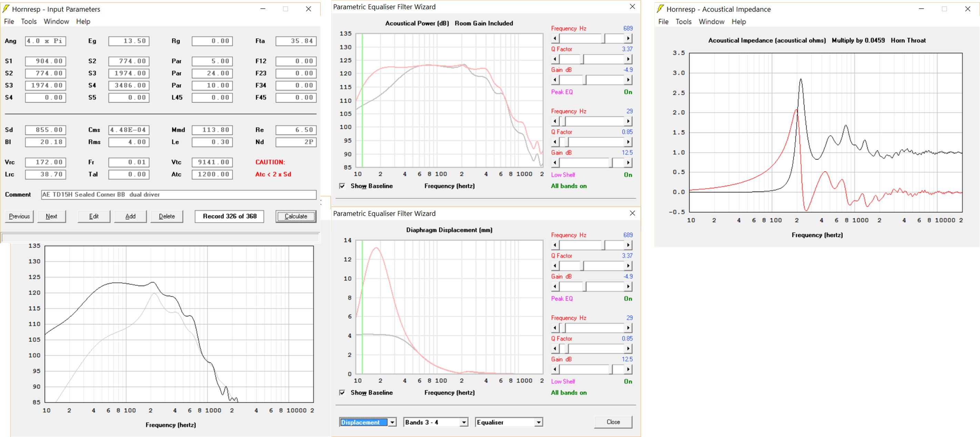The image size is (980, 437).
Task: Open Tools menu in Acoustical Impedance window
Action: pyautogui.click(x=684, y=22)
